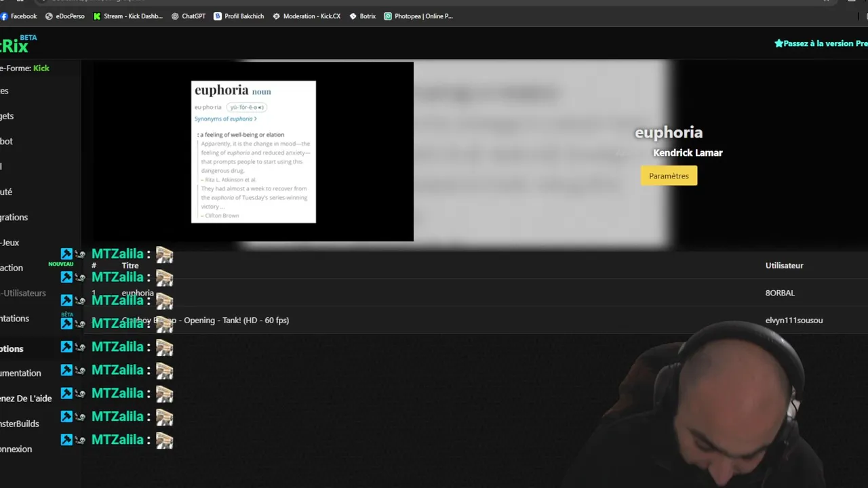The height and width of the screenshot is (488, 868).
Task: Click the user name 8ORBAL
Action: pos(780,293)
